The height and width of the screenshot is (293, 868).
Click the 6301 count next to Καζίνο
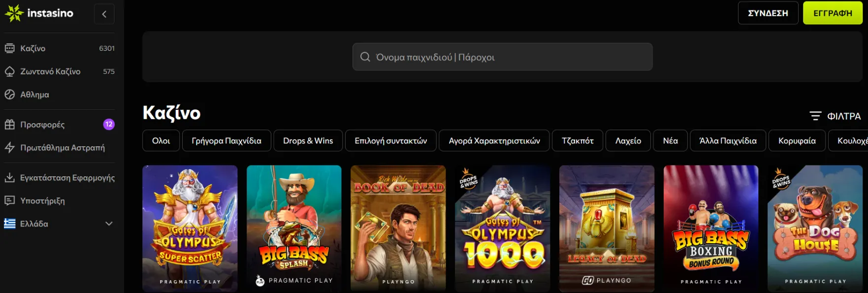107,48
